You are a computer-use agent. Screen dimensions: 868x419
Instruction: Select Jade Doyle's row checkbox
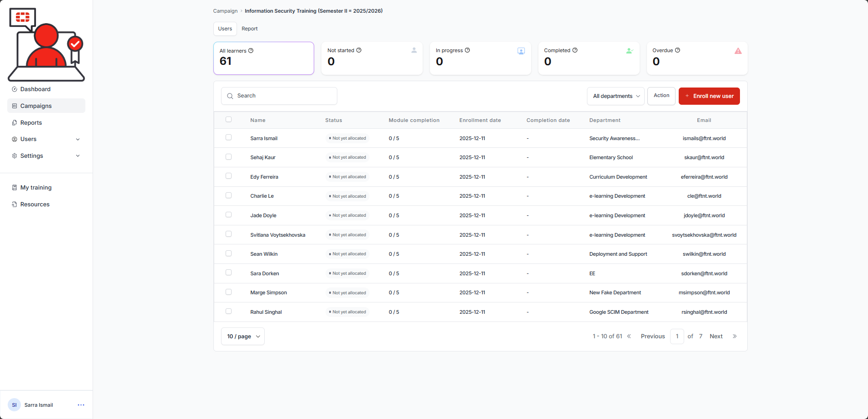(x=229, y=214)
